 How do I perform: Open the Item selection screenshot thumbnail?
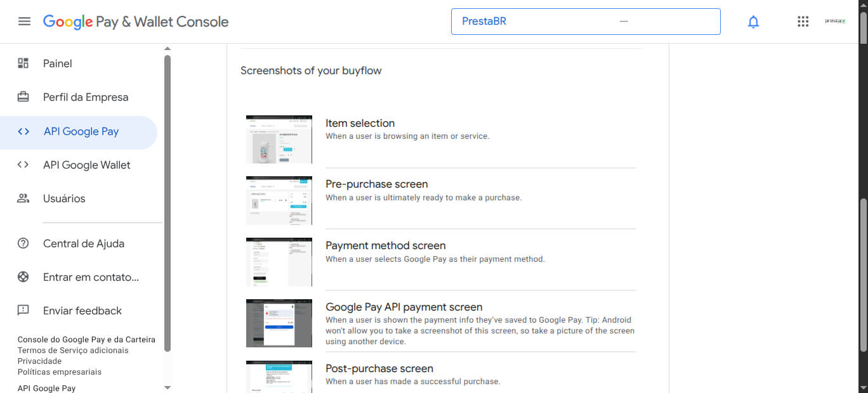coord(279,139)
